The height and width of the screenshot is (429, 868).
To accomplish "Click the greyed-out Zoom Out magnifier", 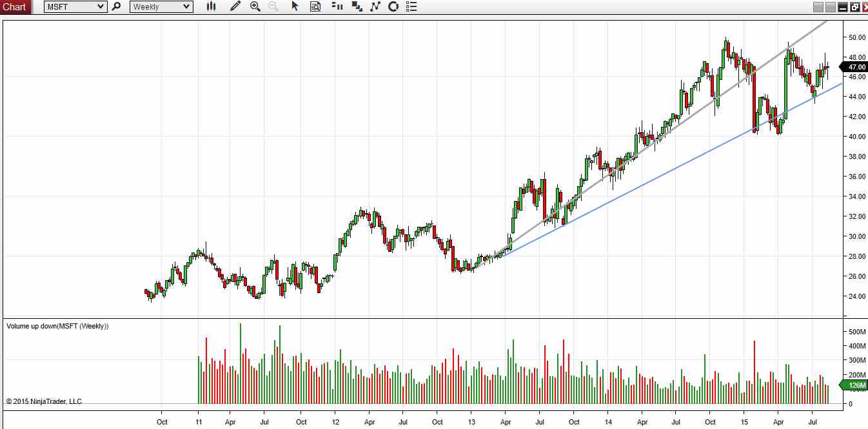I will pyautogui.click(x=273, y=6).
